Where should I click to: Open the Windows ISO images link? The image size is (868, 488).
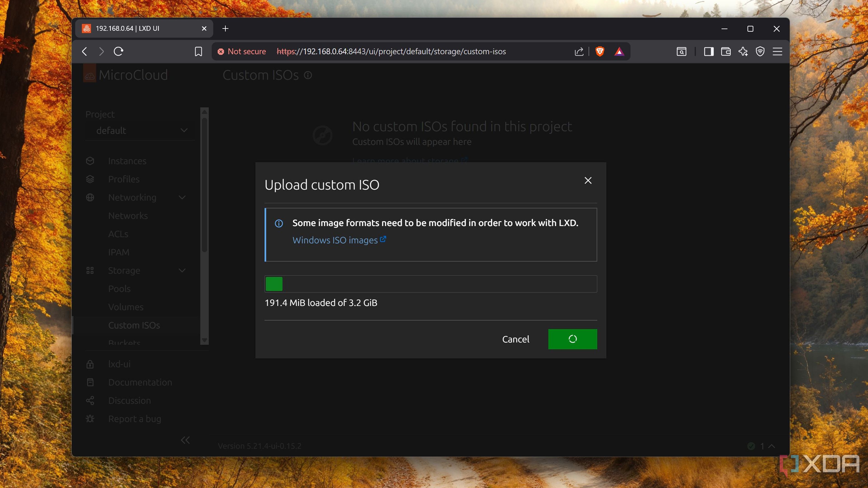coord(339,240)
